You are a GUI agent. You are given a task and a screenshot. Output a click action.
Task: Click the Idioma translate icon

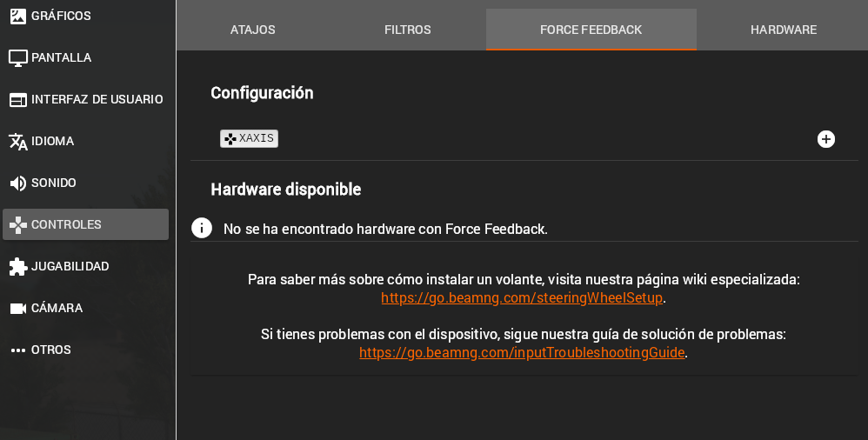click(17, 141)
